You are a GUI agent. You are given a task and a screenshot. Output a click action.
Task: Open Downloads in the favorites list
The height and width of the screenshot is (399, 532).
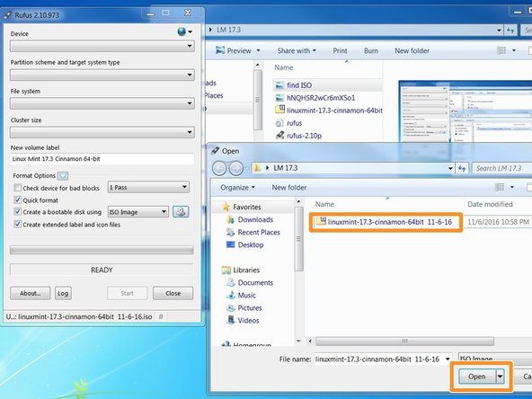(255, 219)
